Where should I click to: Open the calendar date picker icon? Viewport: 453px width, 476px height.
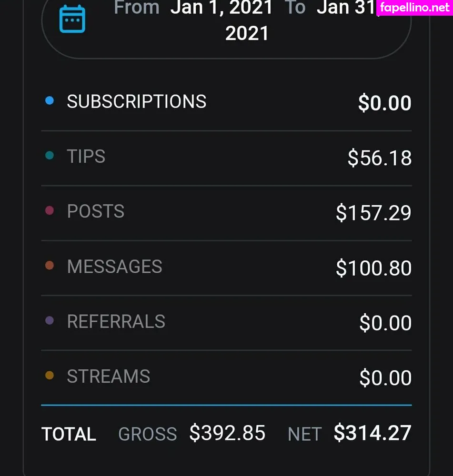tap(72, 19)
